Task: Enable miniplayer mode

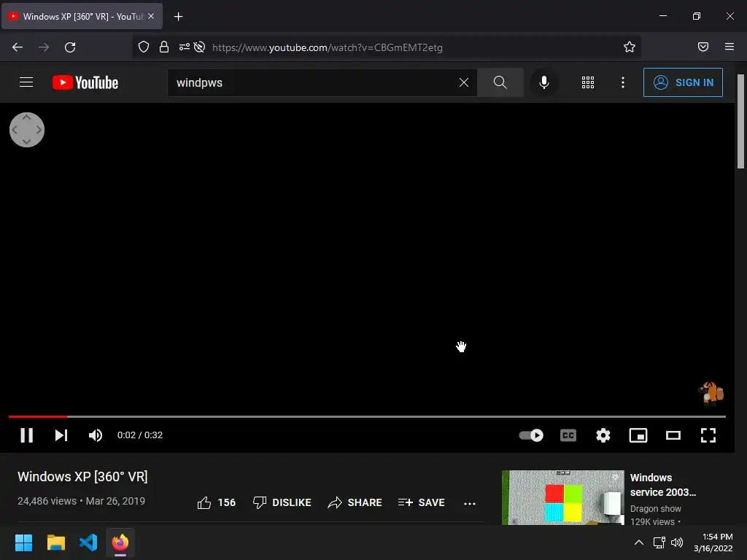Action: tap(638, 435)
